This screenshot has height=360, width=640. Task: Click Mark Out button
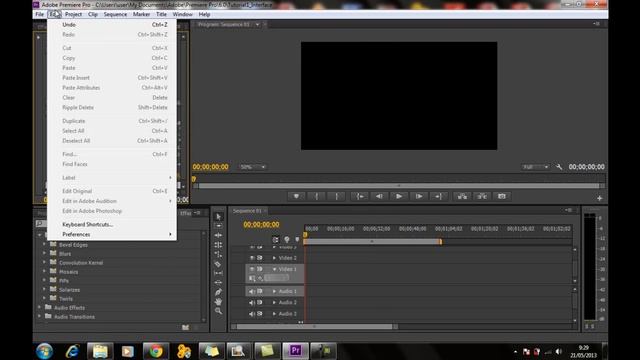pos(336,196)
